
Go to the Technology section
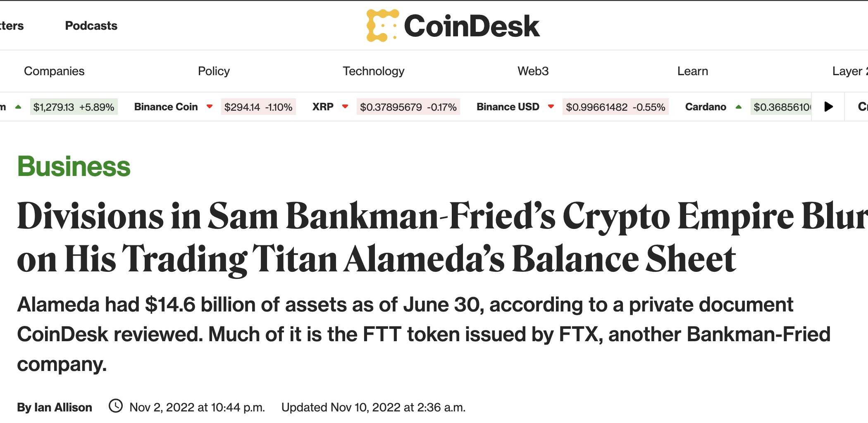[x=374, y=71]
